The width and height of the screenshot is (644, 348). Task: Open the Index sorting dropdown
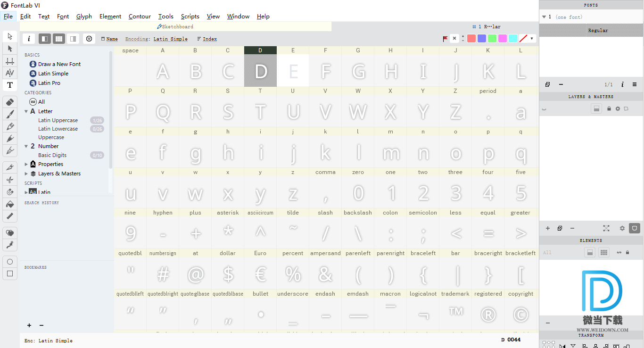click(x=207, y=39)
